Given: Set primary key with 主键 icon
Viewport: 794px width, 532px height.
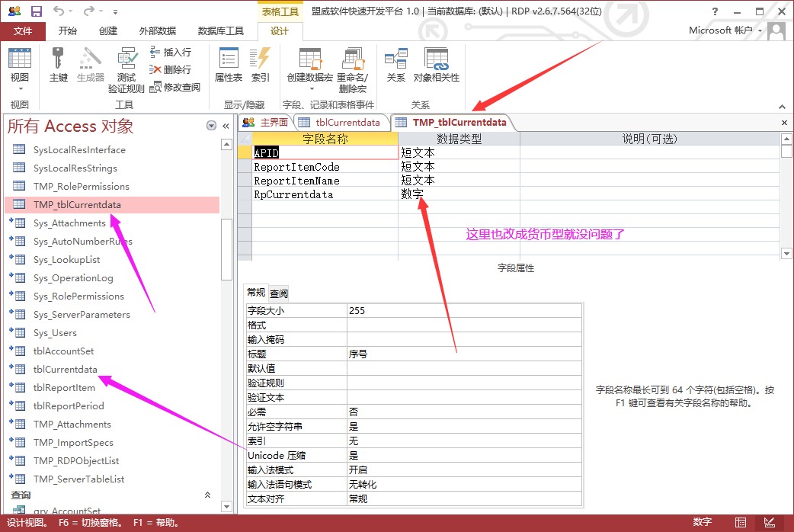Looking at the screenshot, I should (58, 65).
